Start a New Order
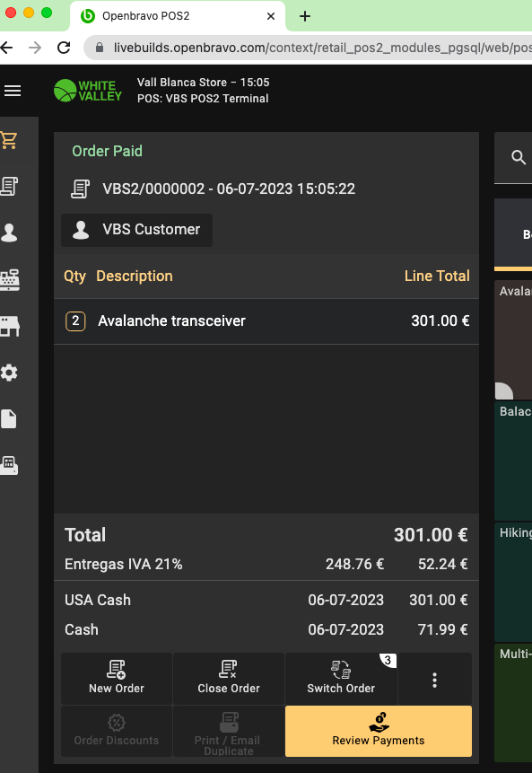 (x=117, y=680)
